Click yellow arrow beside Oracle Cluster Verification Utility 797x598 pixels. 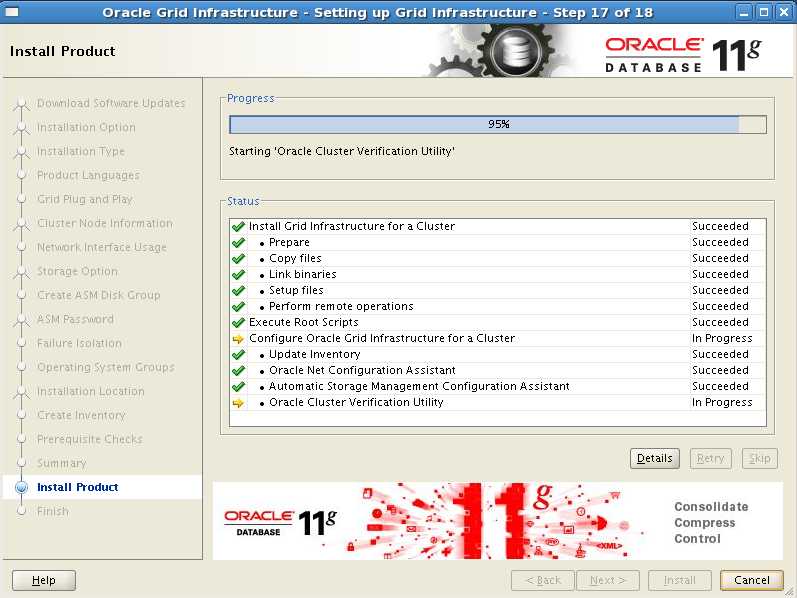(x=238, y=403)
